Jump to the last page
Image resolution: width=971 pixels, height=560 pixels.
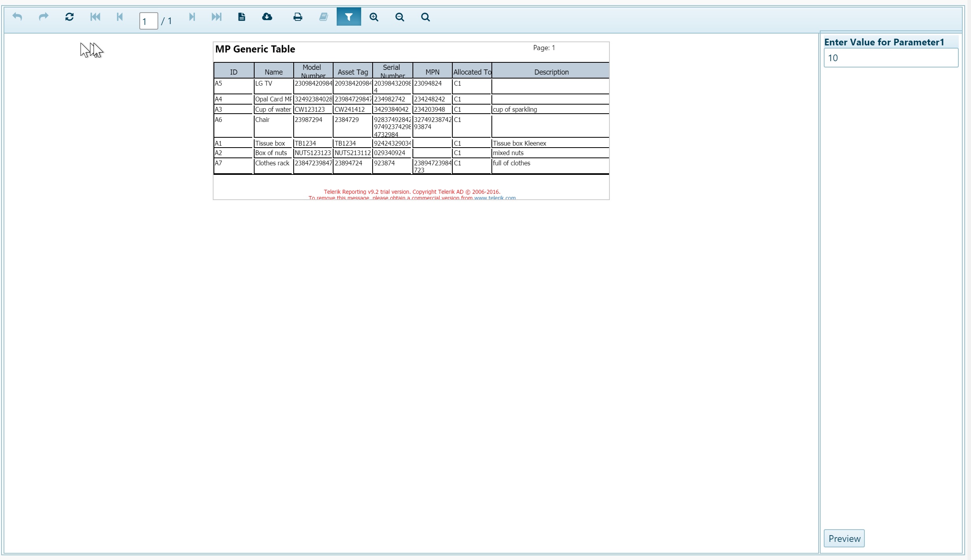tap(216, 17)
